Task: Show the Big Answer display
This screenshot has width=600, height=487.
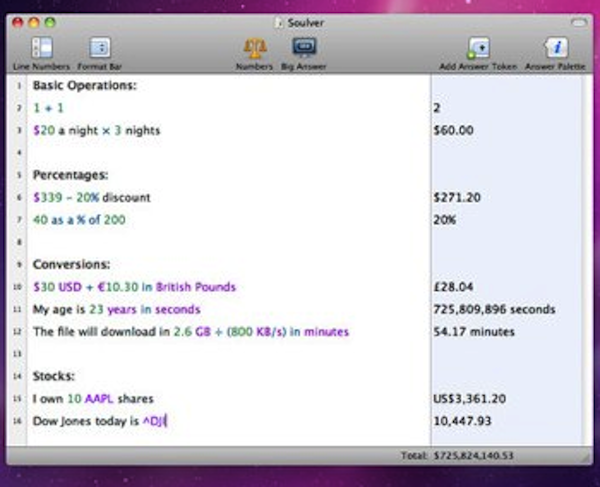Action: pos(304,47)
